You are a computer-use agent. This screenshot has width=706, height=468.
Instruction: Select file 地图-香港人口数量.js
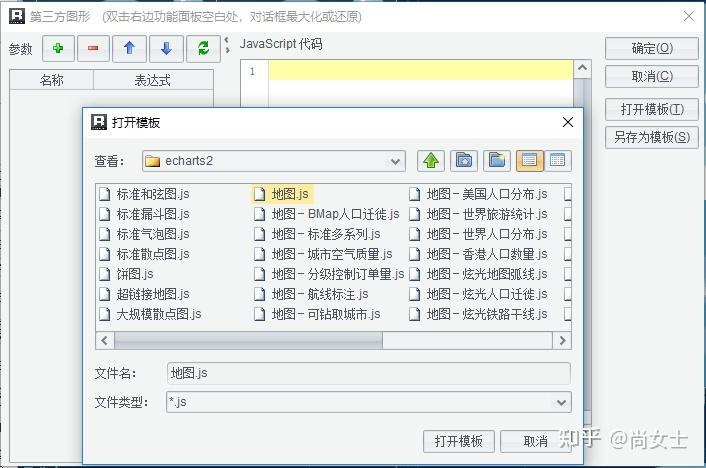click(479, 254)
